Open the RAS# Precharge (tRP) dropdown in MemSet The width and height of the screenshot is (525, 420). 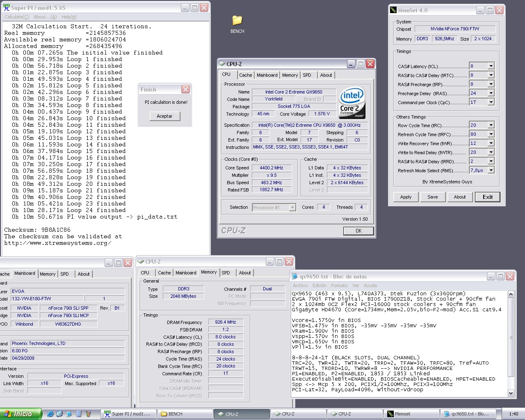(x=491, y=84)
